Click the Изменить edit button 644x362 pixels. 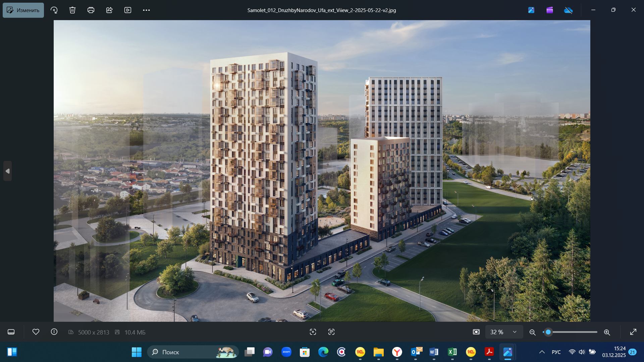coord(23,10)
